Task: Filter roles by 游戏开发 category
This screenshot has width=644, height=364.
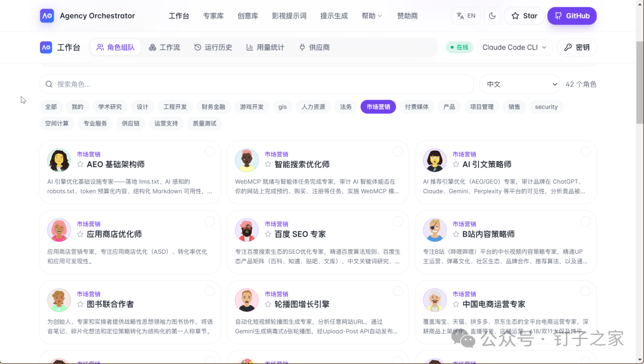Action: coord(252,107)
